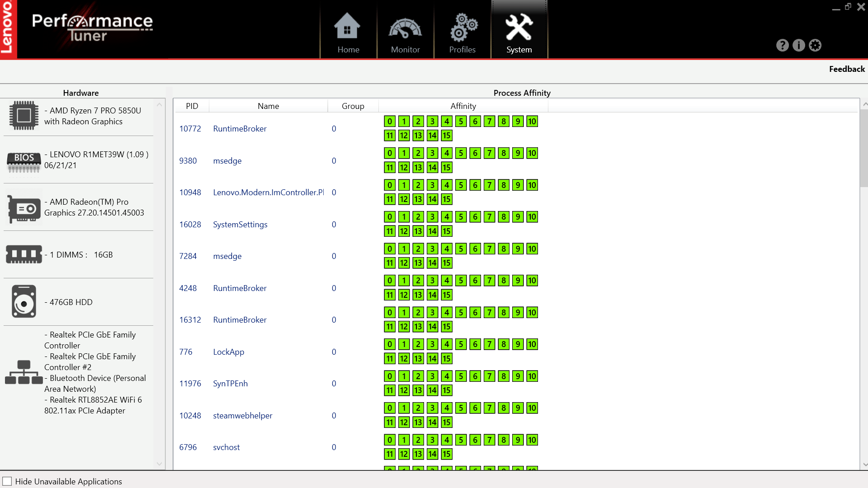This screenshot has width=868, height=488.
Task: Click the CPU chip hardware icon
Action: [24, 116]
